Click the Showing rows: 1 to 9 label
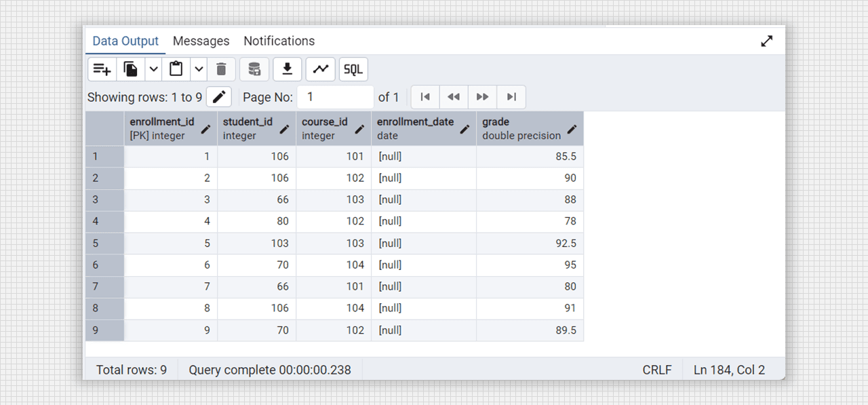This screenshot has height=405, width=868. [144, 98]
